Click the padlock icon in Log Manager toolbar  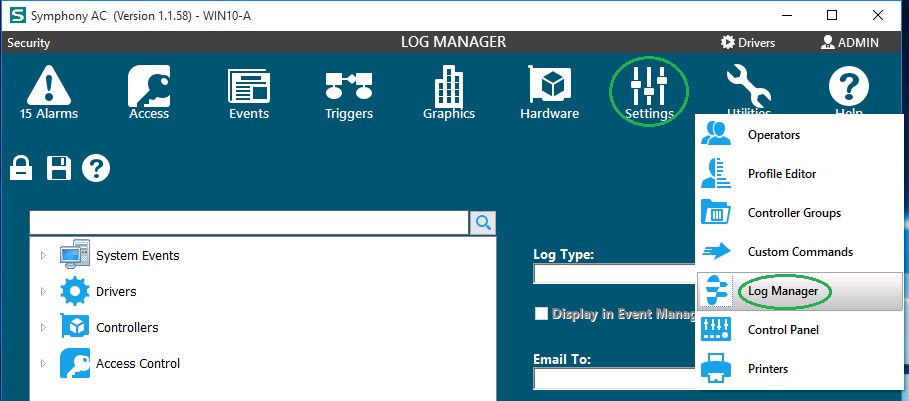click(x=21, y=169)
